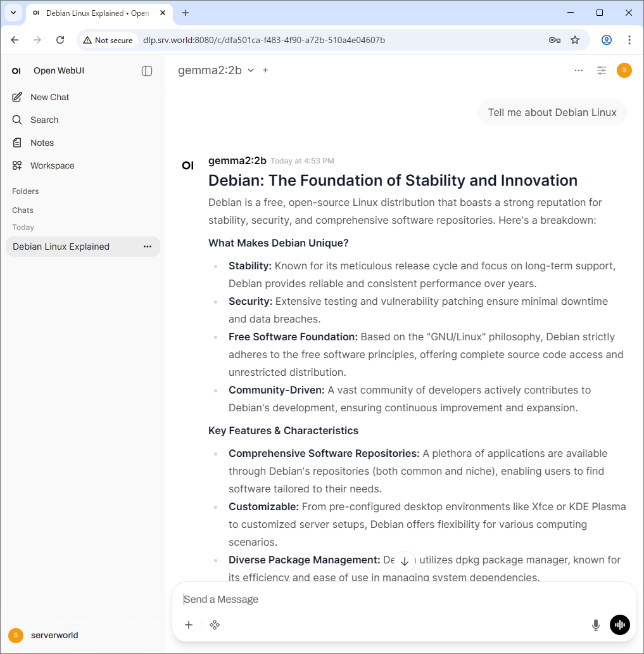
Task: Open the serverworld user menu
Action: point(54,635)
